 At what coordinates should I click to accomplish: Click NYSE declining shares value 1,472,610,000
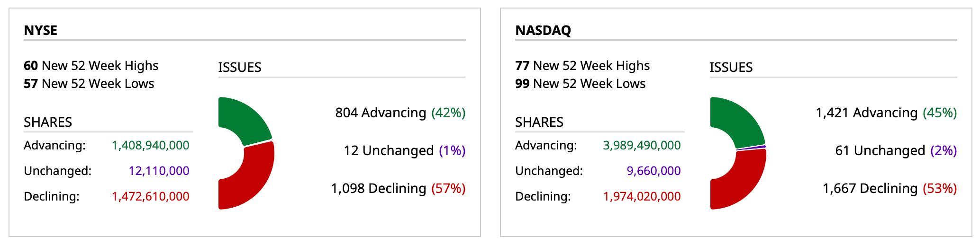(150, 196)
